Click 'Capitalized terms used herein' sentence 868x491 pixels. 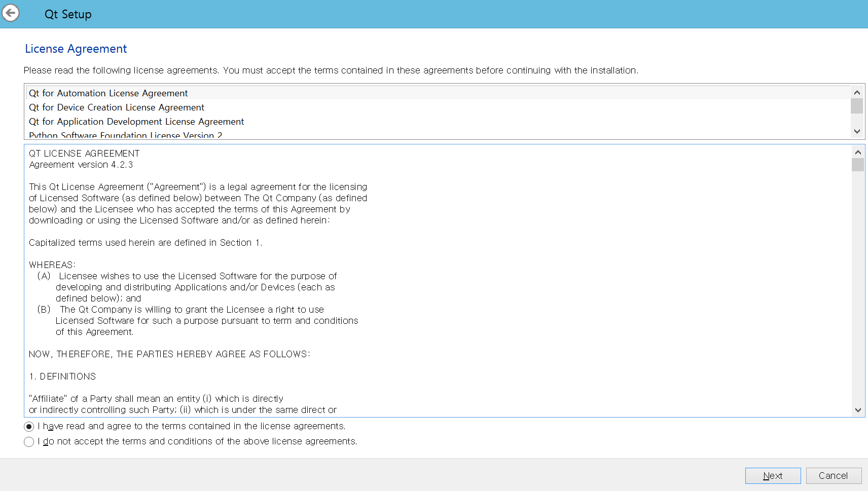tap(146, 243)
